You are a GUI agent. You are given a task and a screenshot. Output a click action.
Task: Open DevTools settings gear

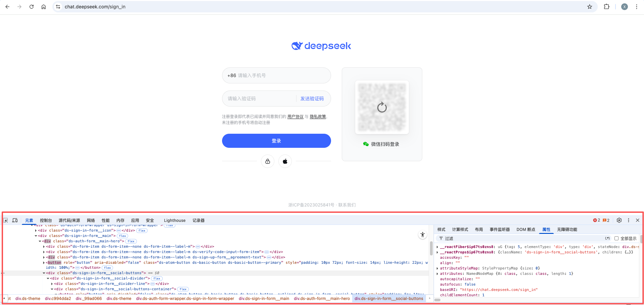(619, 220)
